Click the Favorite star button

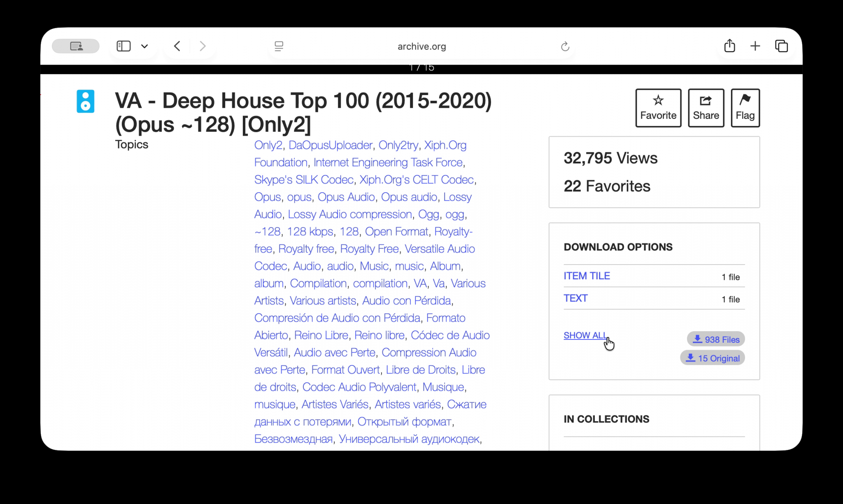coord(658,108)
